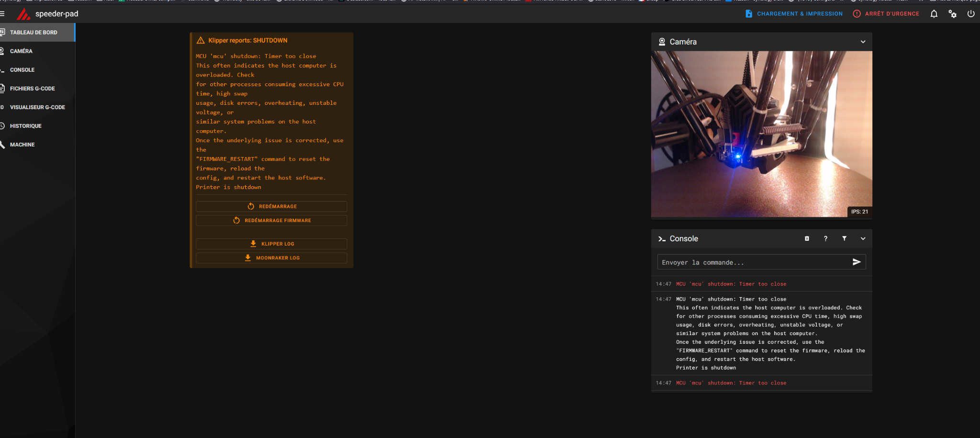The height and width of the screenshot is (438, 980).
Task: Focus the Envoyer la commande input field
Action: click(x=753, y=262)
